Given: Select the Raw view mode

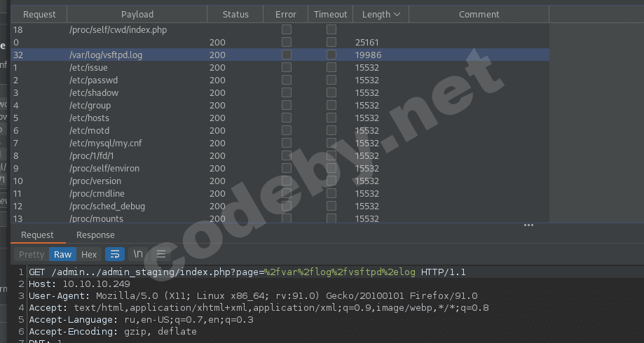Looking at the screenshot, I should (62, 254).
